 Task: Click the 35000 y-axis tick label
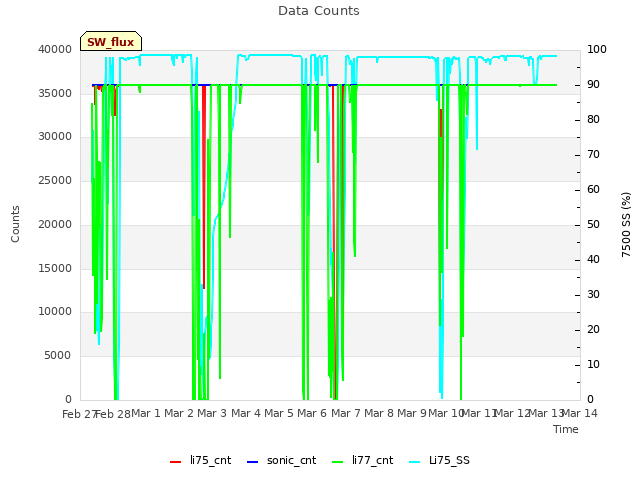(55, 93)
